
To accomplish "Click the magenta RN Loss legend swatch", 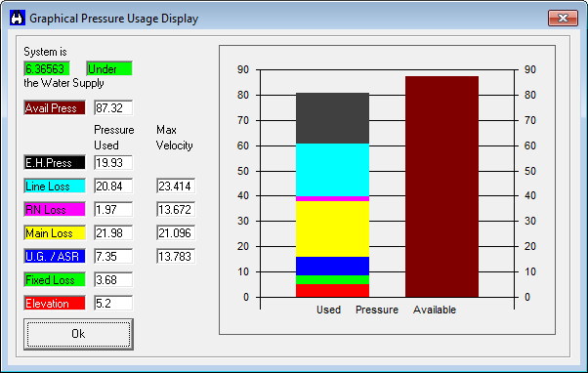I will point(55,210).
